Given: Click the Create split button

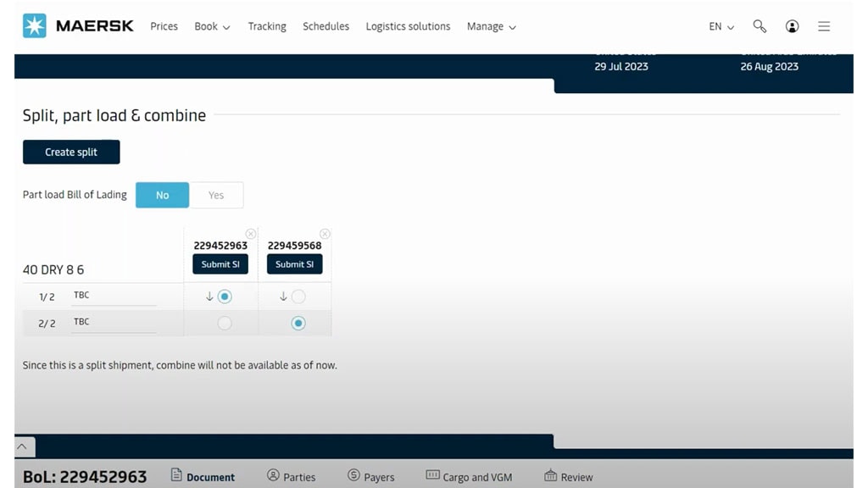Looking at the screenshot, I should click(70, 152).
